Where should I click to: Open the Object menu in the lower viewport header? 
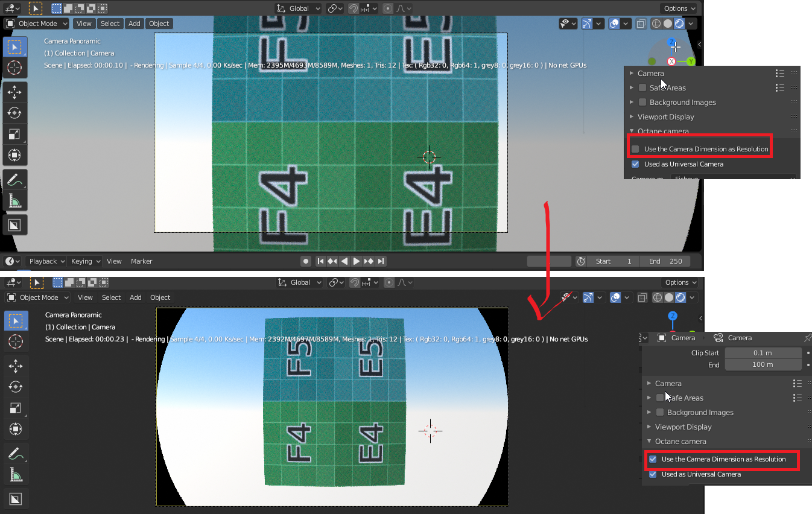point(160,297)
